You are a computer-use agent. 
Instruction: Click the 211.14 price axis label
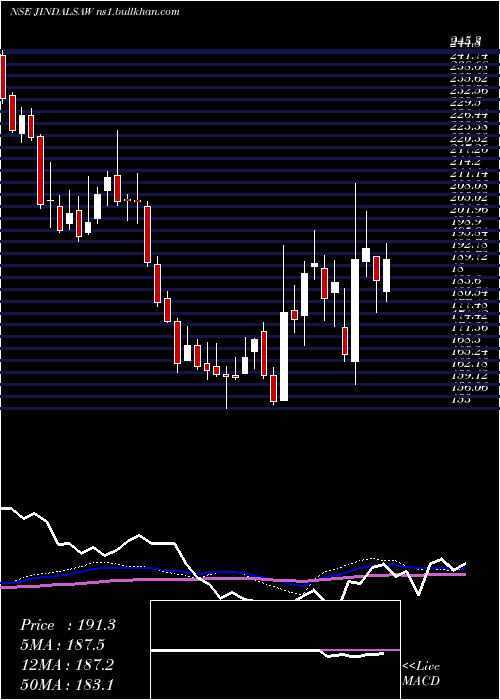(468, 175)
